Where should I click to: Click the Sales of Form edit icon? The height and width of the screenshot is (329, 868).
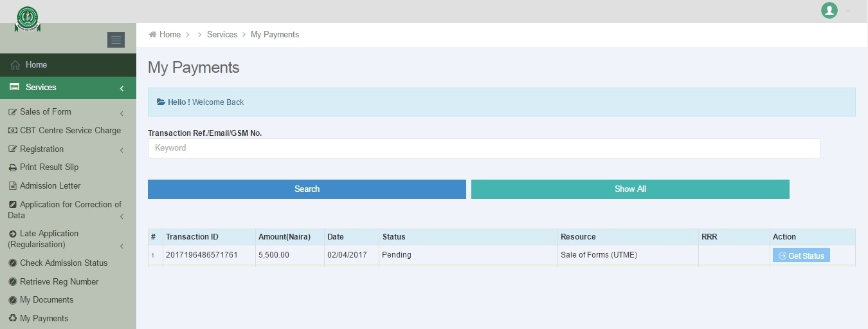[12, 112]
